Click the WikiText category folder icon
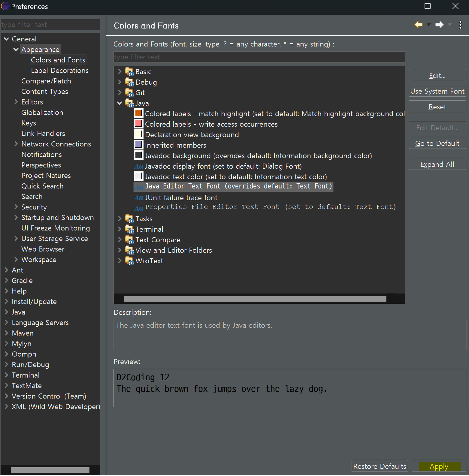Viewport: 469px width, 476px height. click(x=129, y=261)
